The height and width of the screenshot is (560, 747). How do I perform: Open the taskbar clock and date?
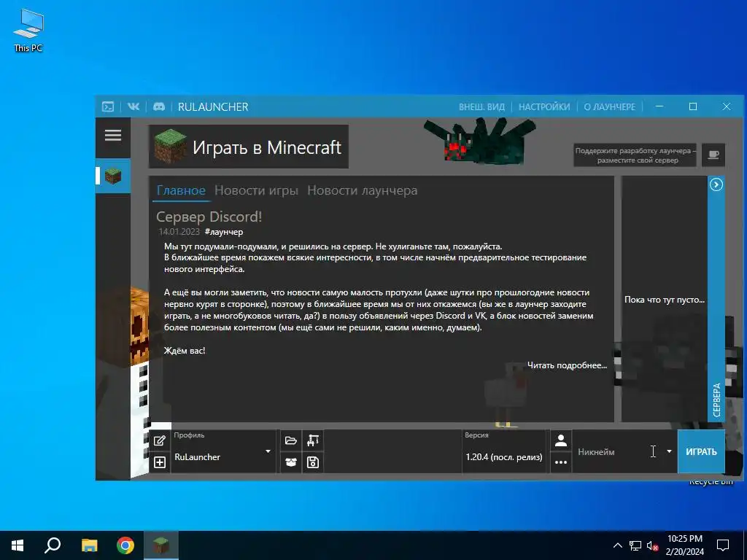pyautogui.click(x=684, y=545)
